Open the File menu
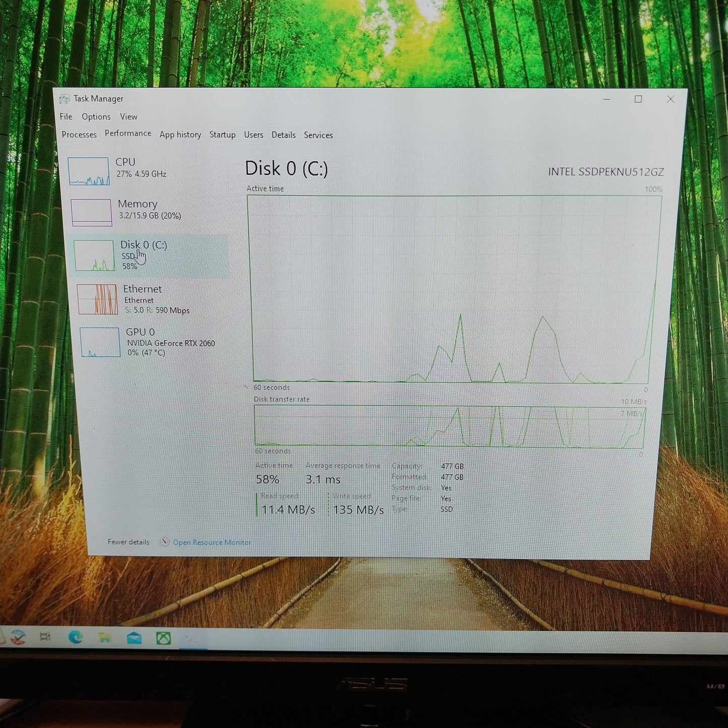This screenshot has height=728, width=728. (66, 116)
